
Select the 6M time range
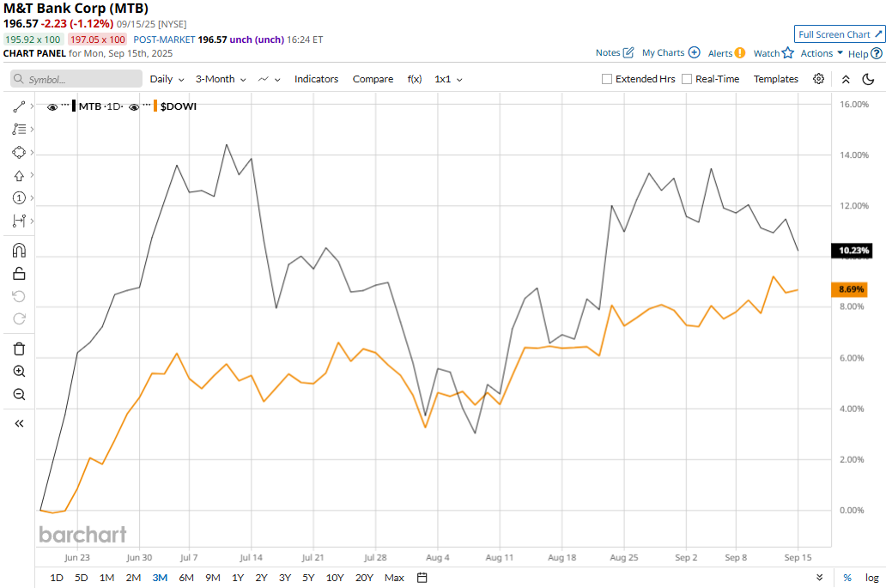[186, 577]
